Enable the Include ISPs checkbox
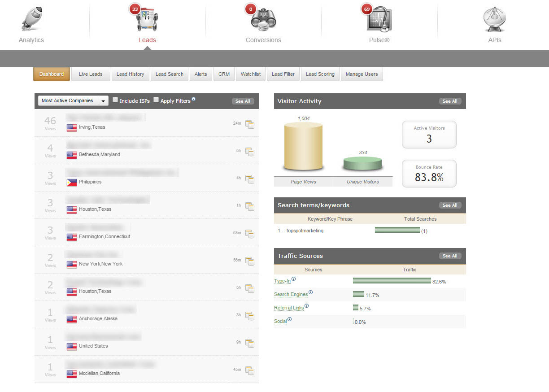The width and height of the screenshot is (549, 392). point(115,100)
